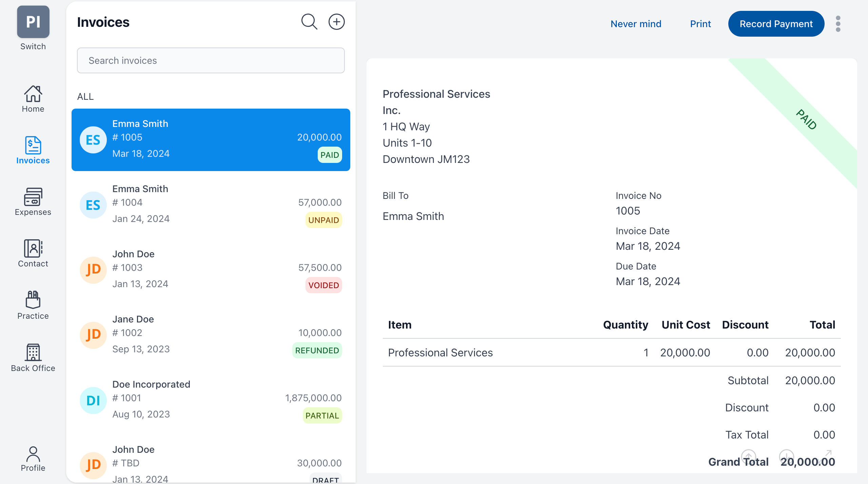Image resolution: width=868 pixels, height=484 pixels.
Task: Click the Invoices sidebar tab
Action: [33, 150]
